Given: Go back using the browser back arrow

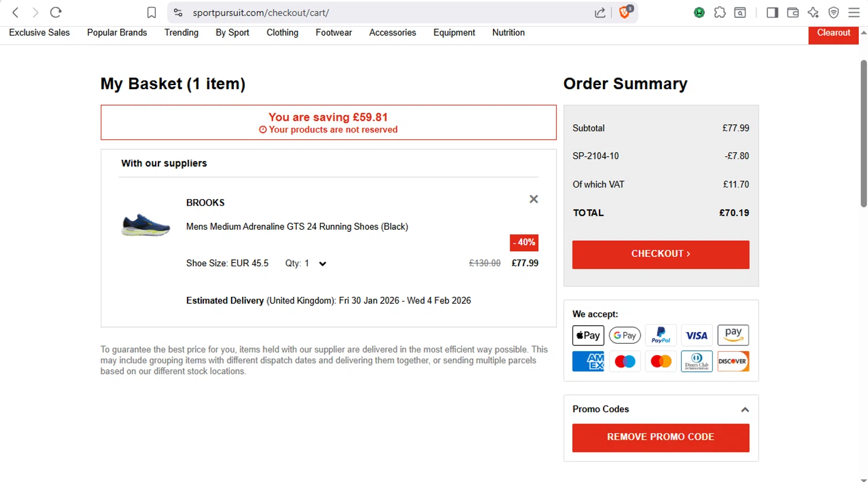Looking at the screenshot, I should click(x=16, y=12).
